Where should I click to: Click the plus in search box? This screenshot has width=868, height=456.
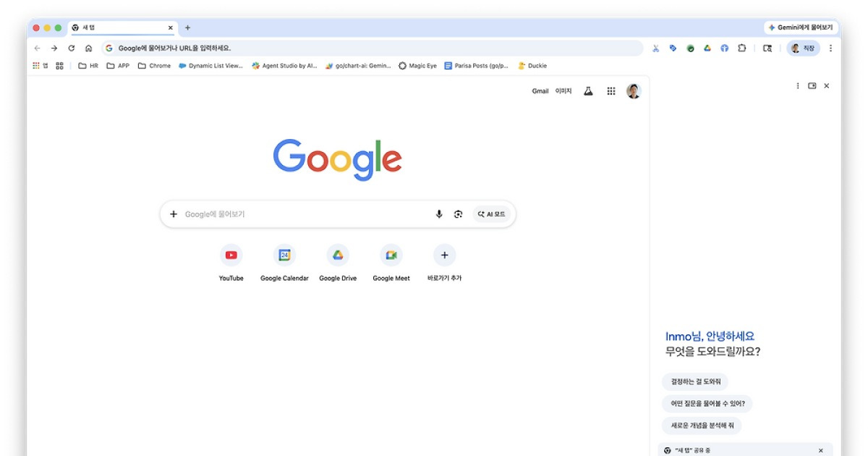pyautogui.click(x=174, y=214)
